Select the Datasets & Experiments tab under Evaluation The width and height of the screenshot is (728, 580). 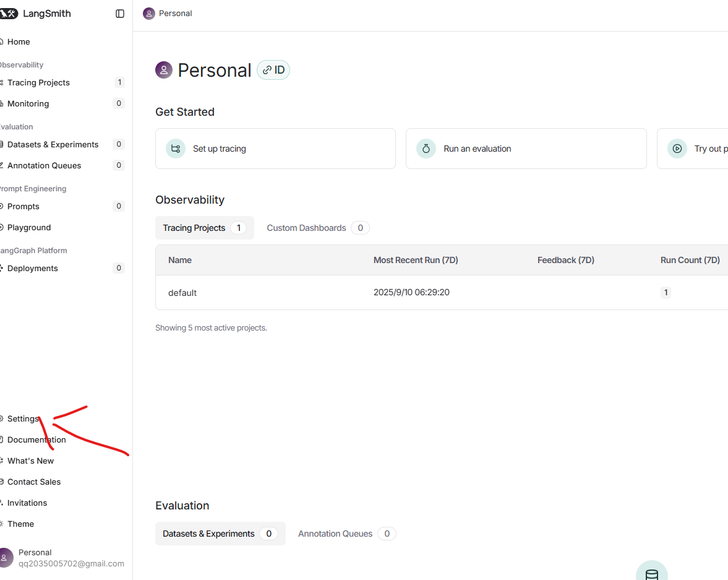(221, 534)
